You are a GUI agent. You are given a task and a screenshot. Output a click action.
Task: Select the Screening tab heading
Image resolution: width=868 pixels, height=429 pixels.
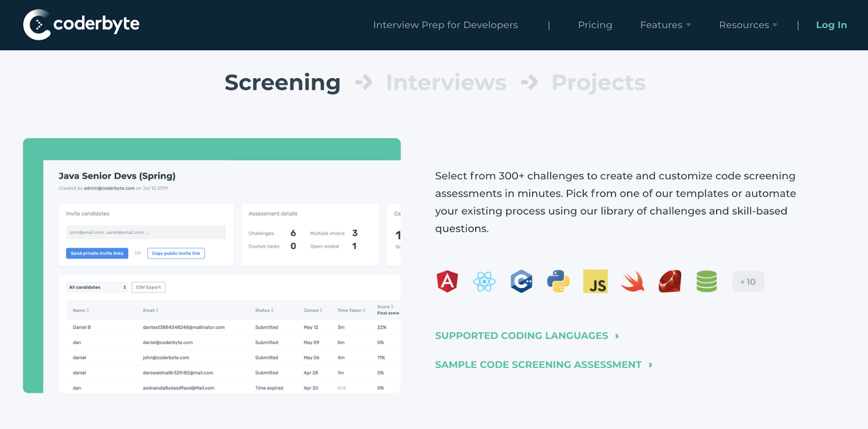(283, 83)
